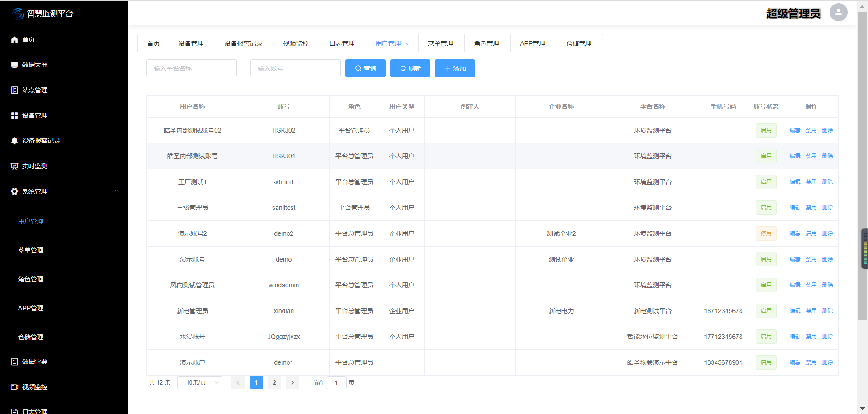Open APP管理 in sidebar submenu
Image resolution: width=868 pixels, height=414 pixels.
31,308
